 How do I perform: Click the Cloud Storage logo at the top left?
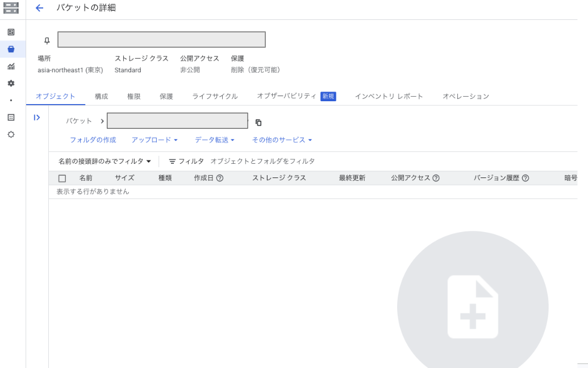pos(11,8)
